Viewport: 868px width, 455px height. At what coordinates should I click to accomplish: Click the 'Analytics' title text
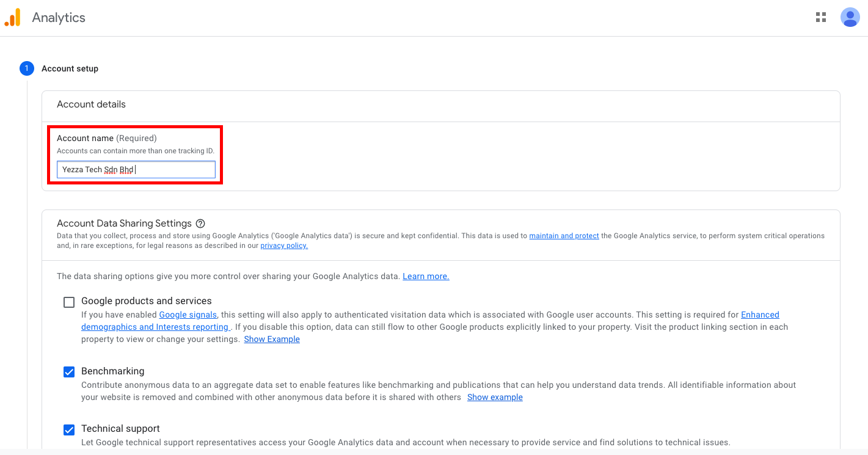click(59, 18)
